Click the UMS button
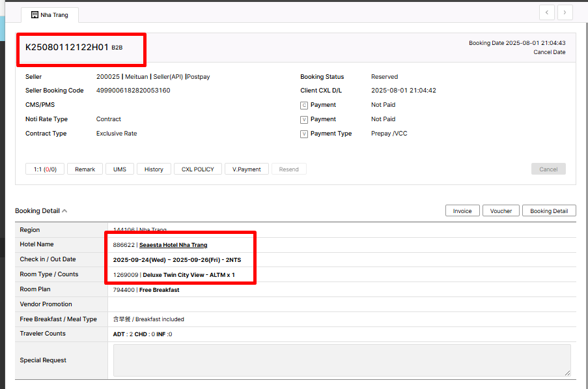This screenshot has width=588, height=389. (x=120, y=169)
